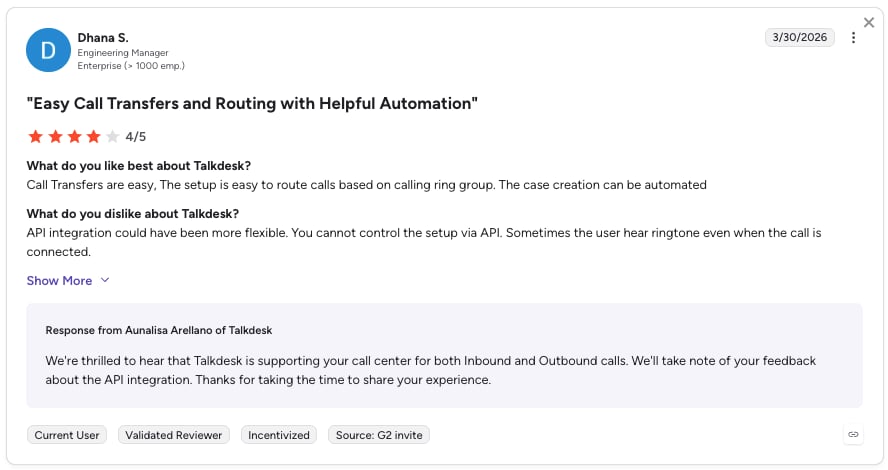Select the Current User tag
The image size is (888, 470).
(x=67, y=435)
